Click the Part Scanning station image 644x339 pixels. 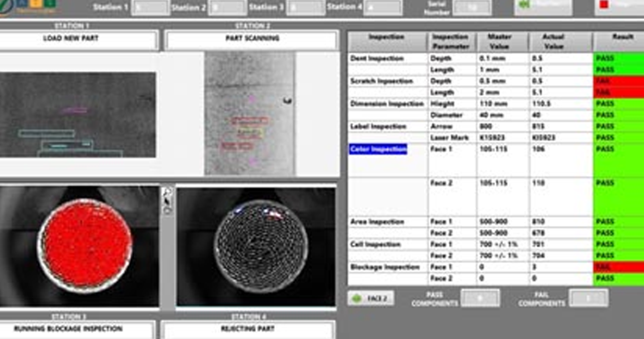click(250, 113)
